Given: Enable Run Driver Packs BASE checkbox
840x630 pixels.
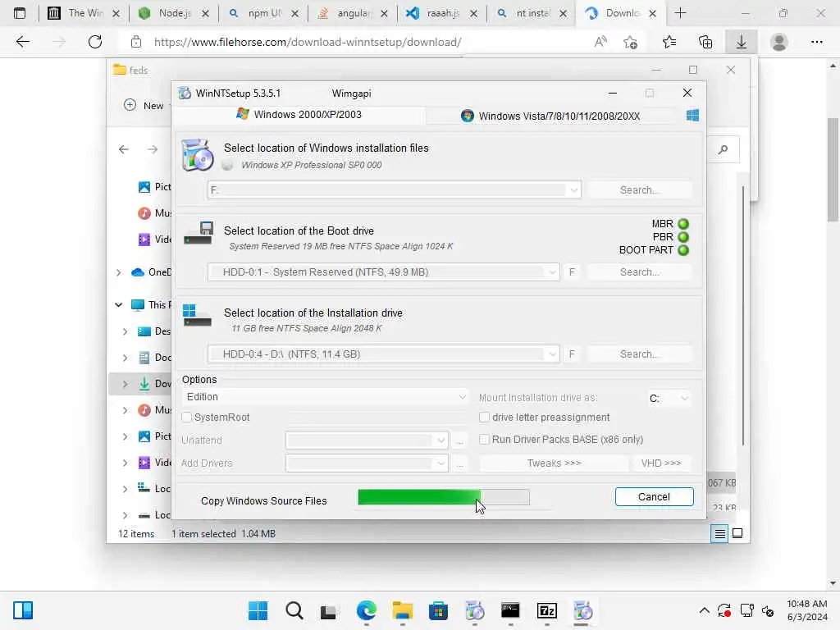Looking at the screenshot, I should tap(484, 440).
